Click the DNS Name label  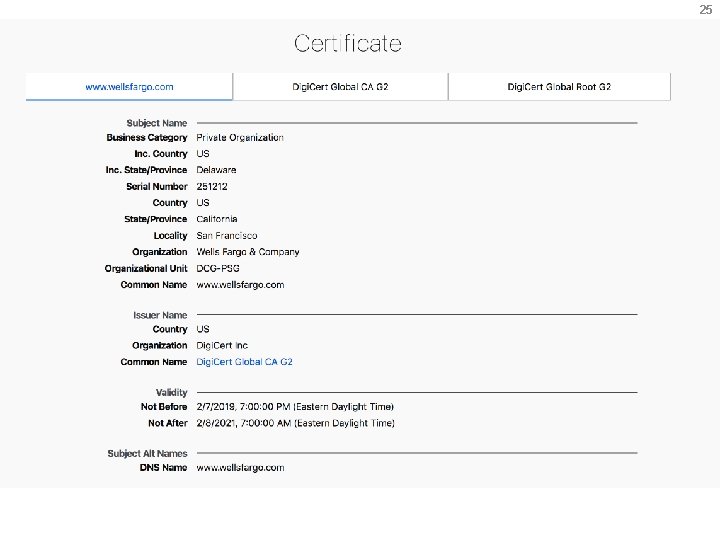click(x=163, y=467)
